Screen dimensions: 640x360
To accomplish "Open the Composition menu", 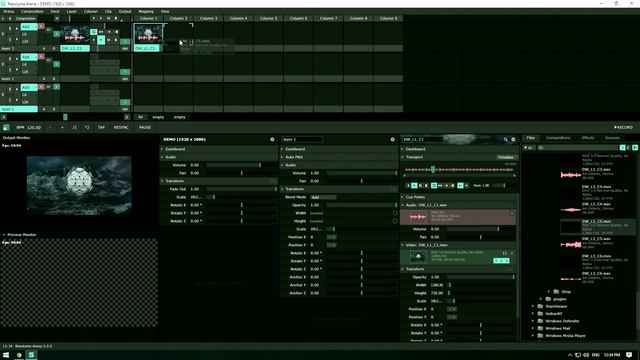I will pyautogui.click(x=32, y=11).
